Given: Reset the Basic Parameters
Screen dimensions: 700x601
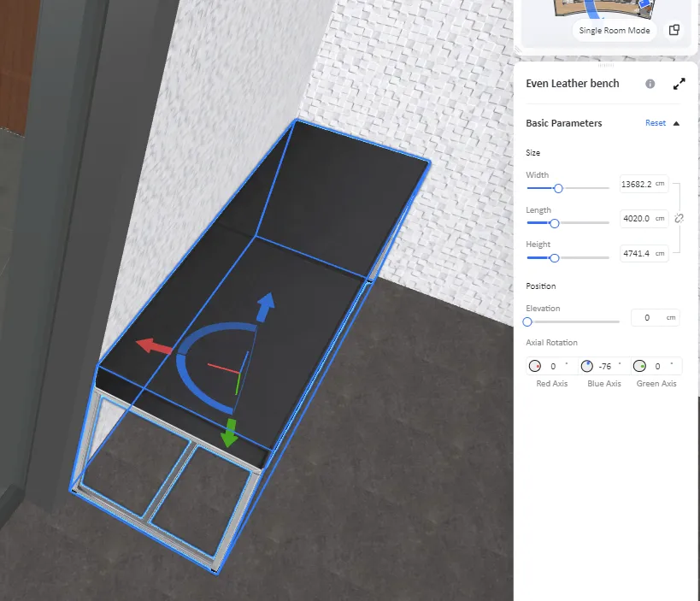Looking at the screenshot, I should click(655, 123).
